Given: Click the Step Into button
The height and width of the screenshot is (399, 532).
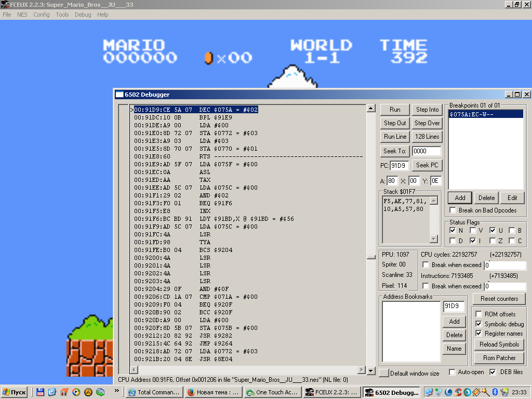Looking at the screenshot, I should (x=427, y=110).
